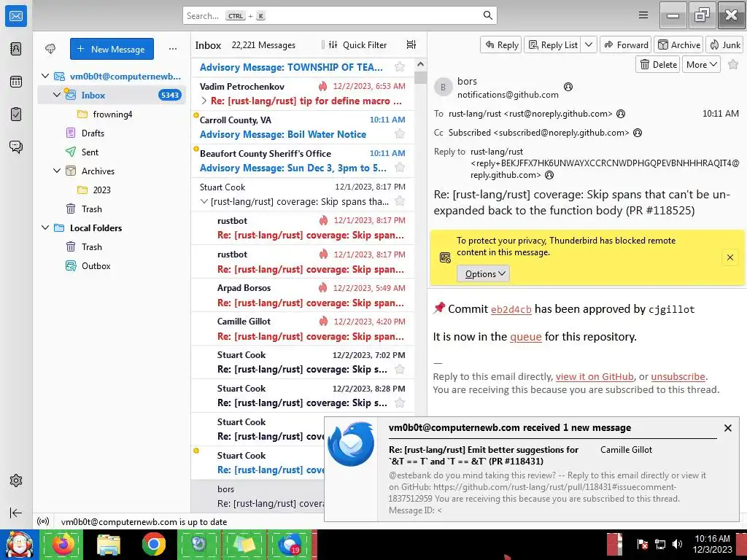The width and height of the screenshot is (747, 560).
Task: Click the Reply button
Action: pyautogui.click(x=501, y=44)
